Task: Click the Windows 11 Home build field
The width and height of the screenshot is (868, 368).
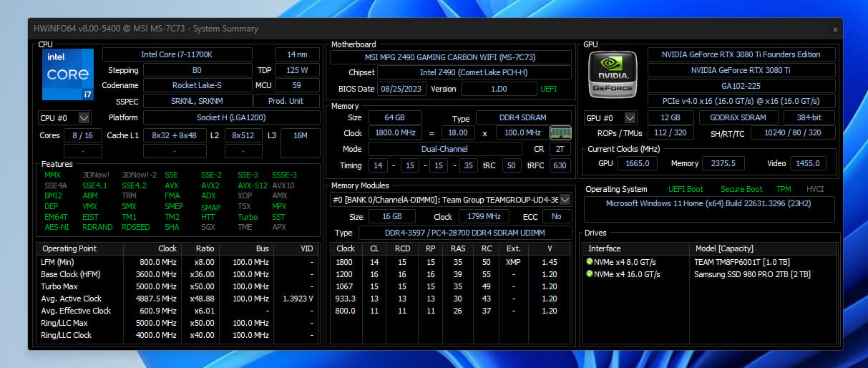Action: click(710, 208)
